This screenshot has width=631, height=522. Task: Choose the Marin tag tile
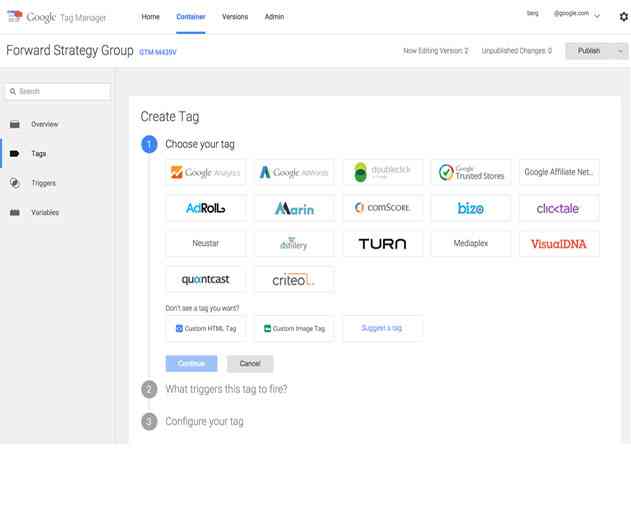point(294,208)
